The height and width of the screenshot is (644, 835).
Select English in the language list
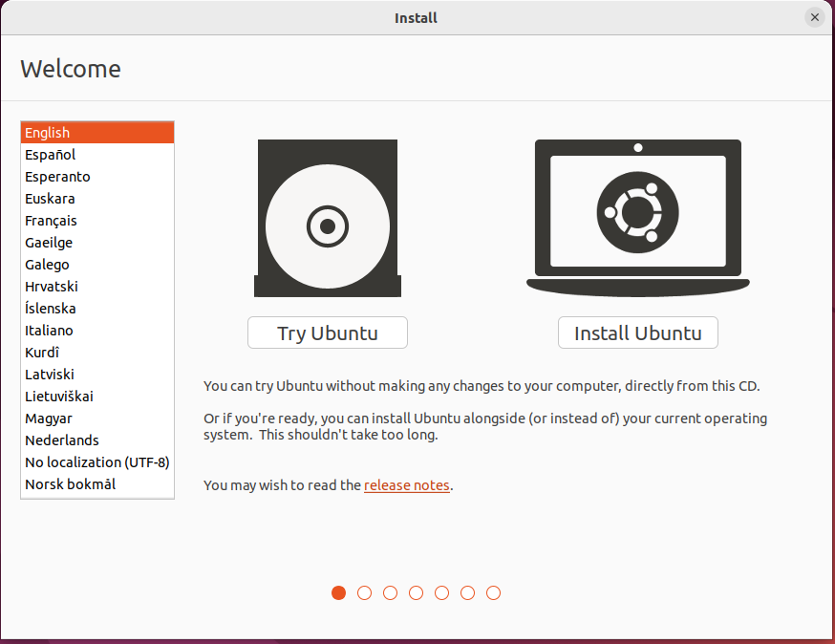tap(97, 133)
